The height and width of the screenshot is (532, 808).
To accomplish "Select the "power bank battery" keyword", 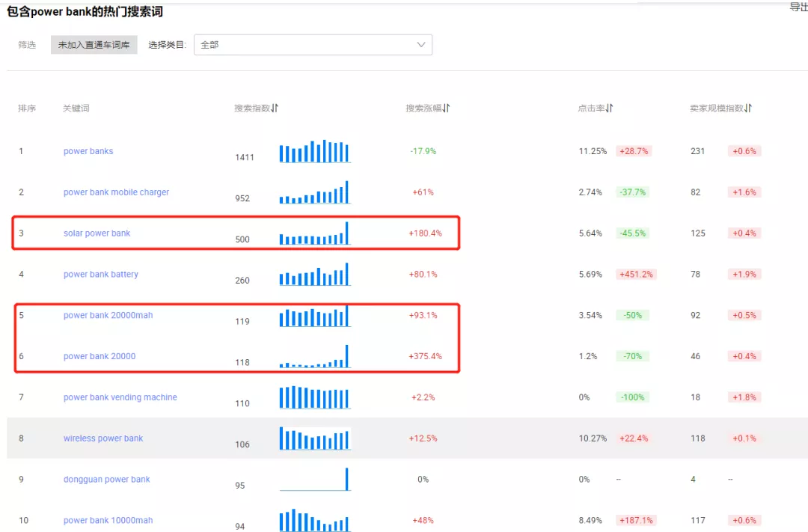I will pos(100,274).
